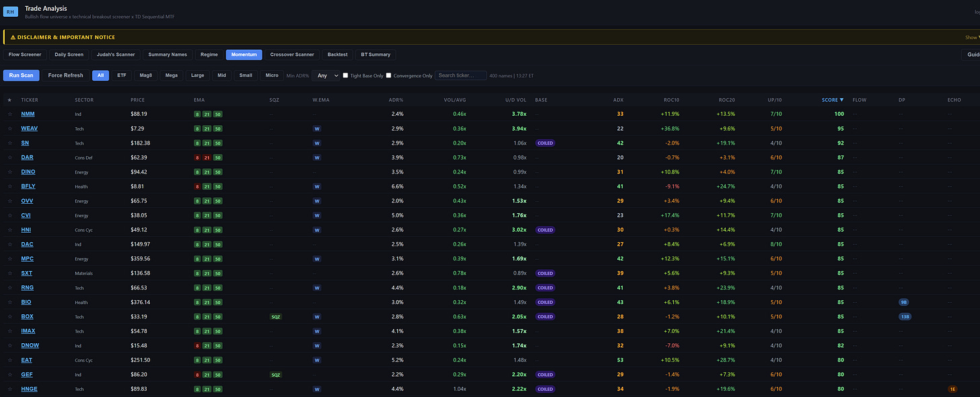Focus the Search ticker input field
The image size is (980, 397).
[x=460, y=75]
